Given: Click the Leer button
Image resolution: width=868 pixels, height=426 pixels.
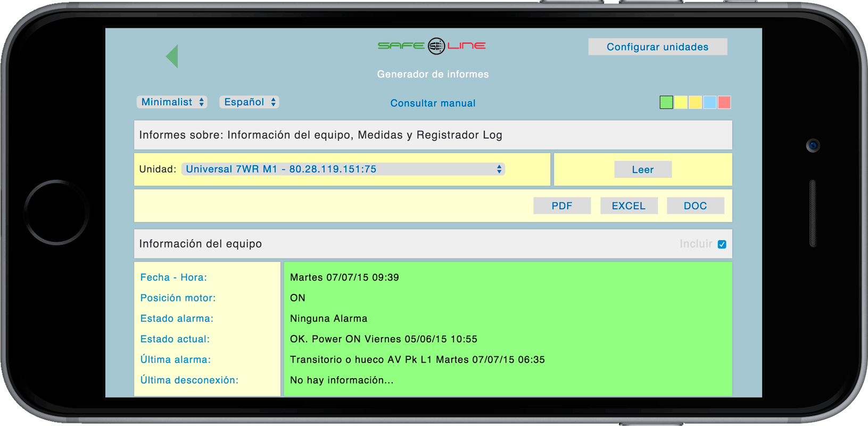Looking at the screenshot, I should point(642,169).
